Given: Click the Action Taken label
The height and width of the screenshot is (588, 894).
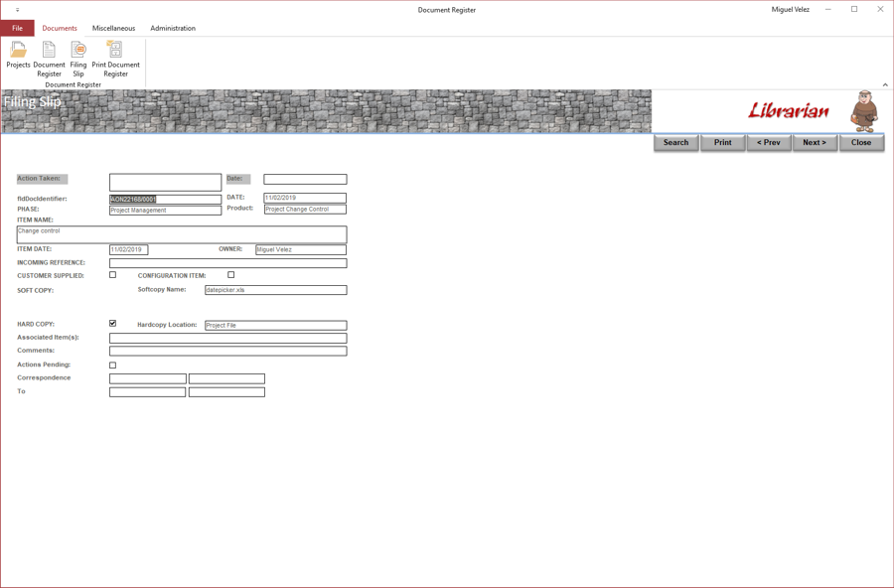Looking at the screenshot, I should 42,179.
